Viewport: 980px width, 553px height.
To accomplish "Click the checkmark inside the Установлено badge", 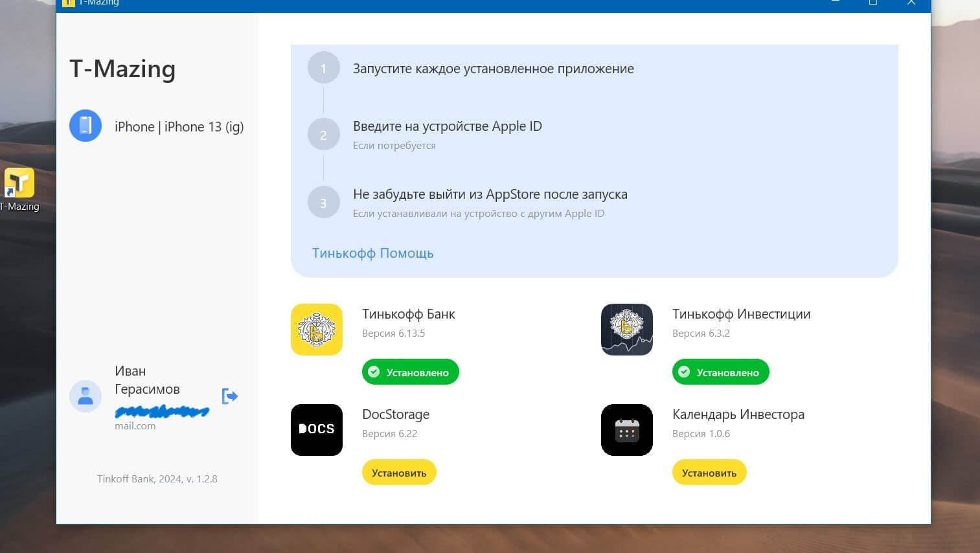I will [x=374, y=372].
